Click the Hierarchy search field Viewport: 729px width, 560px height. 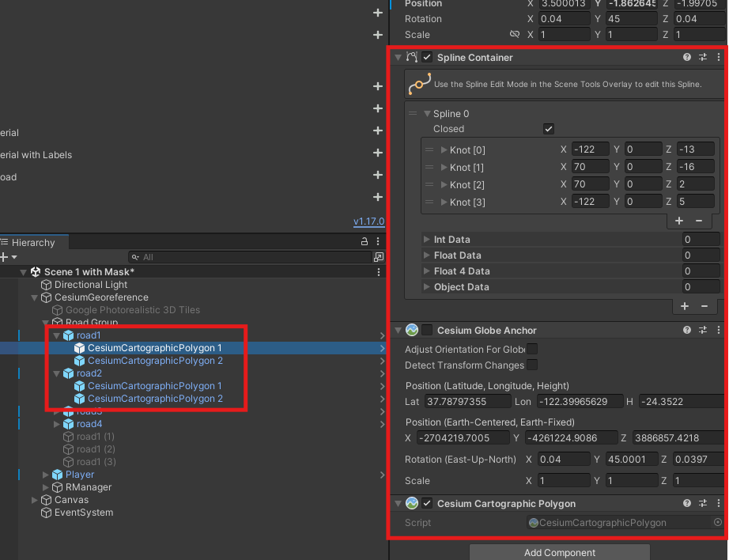pos(251,257)
